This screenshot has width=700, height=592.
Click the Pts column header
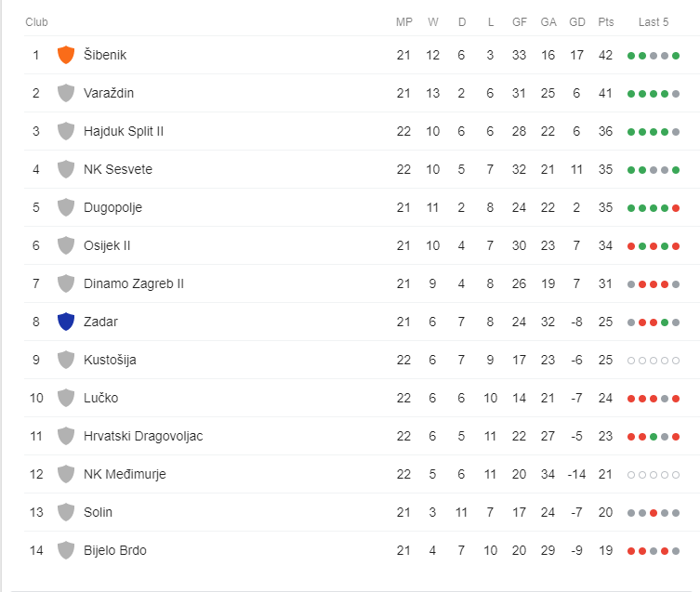coord(606,21)
